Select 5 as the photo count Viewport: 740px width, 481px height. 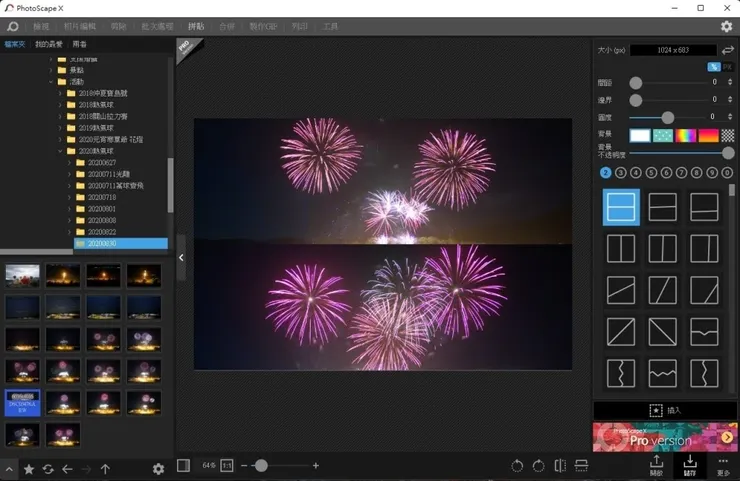[x=651, y=173]
